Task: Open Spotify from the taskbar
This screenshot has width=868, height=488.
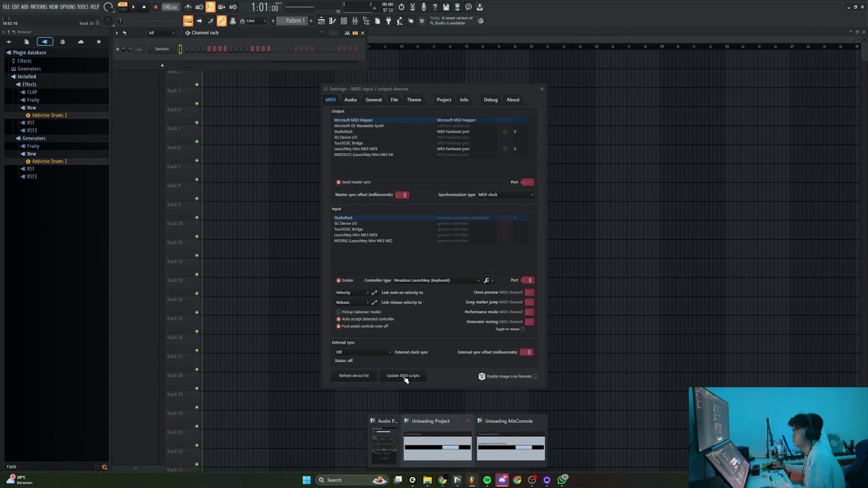Action: pos(487,480)
